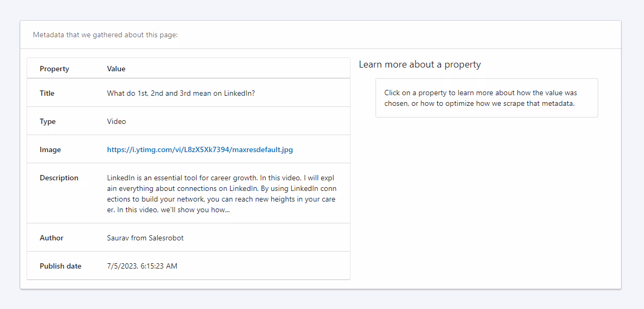The width and height of the screenshot is (644, 309).
Task: Click the Property column header
Action: pyautogui.click(x=54, y=69)
